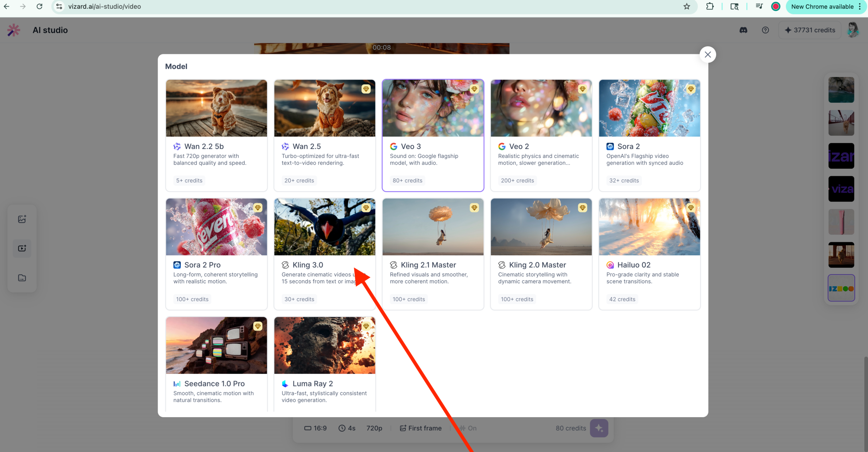Open the 720p resolution selector
The image size is (868, 452).
pyautogui.click(x=374, y=428)
